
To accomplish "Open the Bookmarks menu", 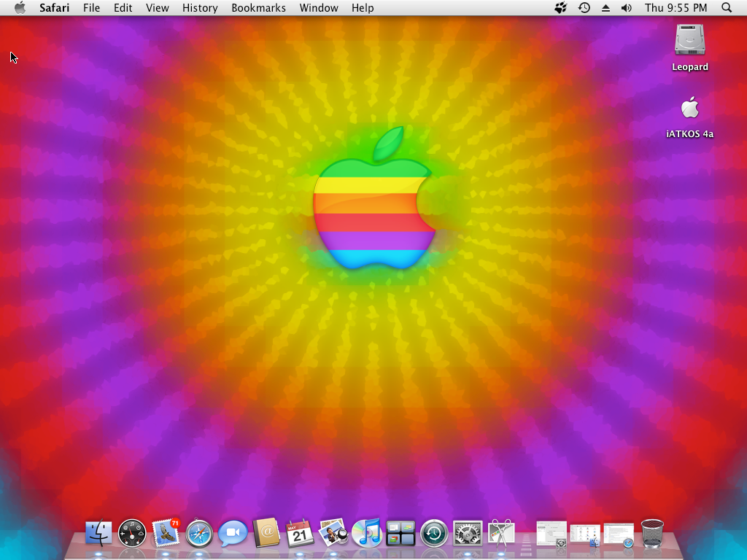I will (x=259, y=8).
